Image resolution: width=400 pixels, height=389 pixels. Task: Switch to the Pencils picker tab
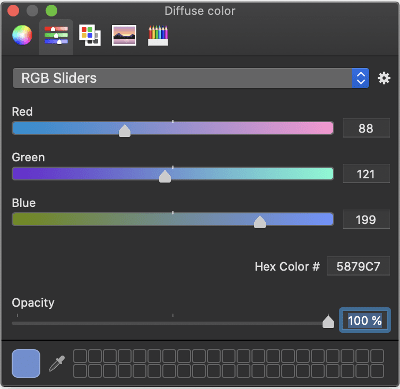point(158,35)
